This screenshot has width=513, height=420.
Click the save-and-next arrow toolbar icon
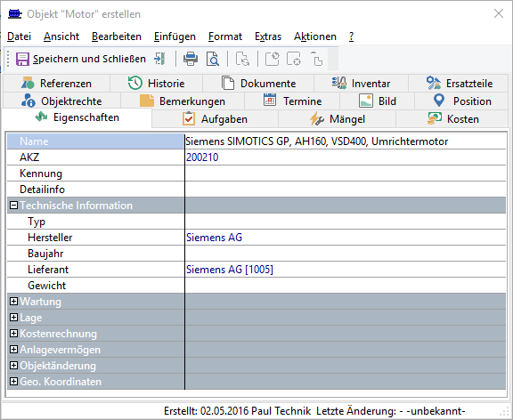coord(159,59)
